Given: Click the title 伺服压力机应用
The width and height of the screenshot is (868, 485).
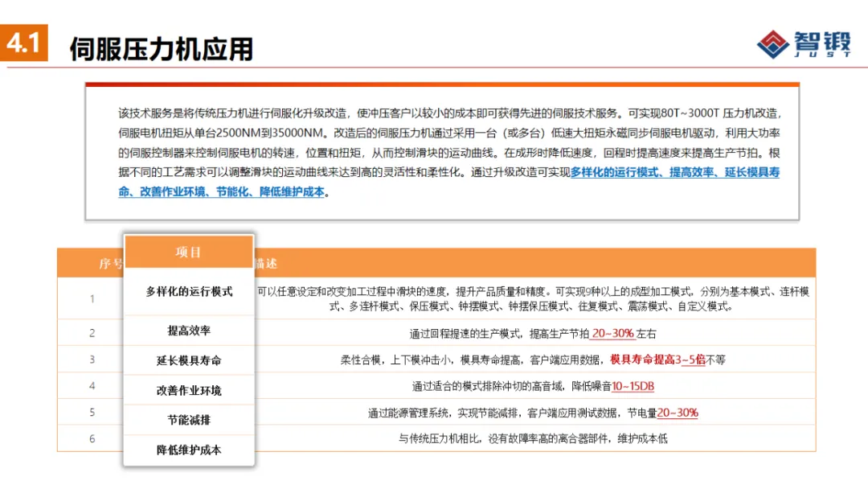Looking at the screenshot, I should 161,49.
